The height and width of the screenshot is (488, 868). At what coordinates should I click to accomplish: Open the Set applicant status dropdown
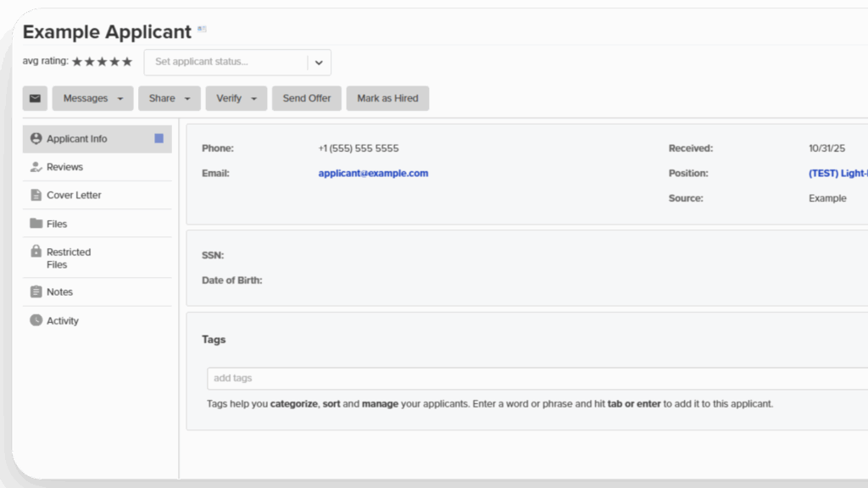point(319,62)
